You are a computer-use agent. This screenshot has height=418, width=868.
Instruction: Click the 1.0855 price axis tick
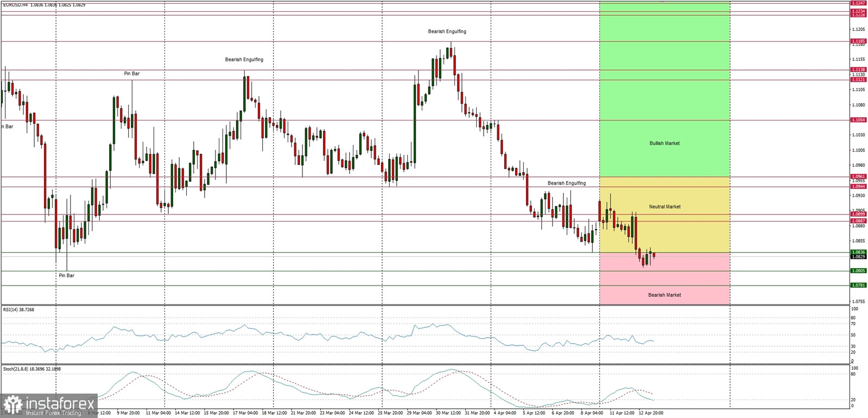tap(858, 240)
